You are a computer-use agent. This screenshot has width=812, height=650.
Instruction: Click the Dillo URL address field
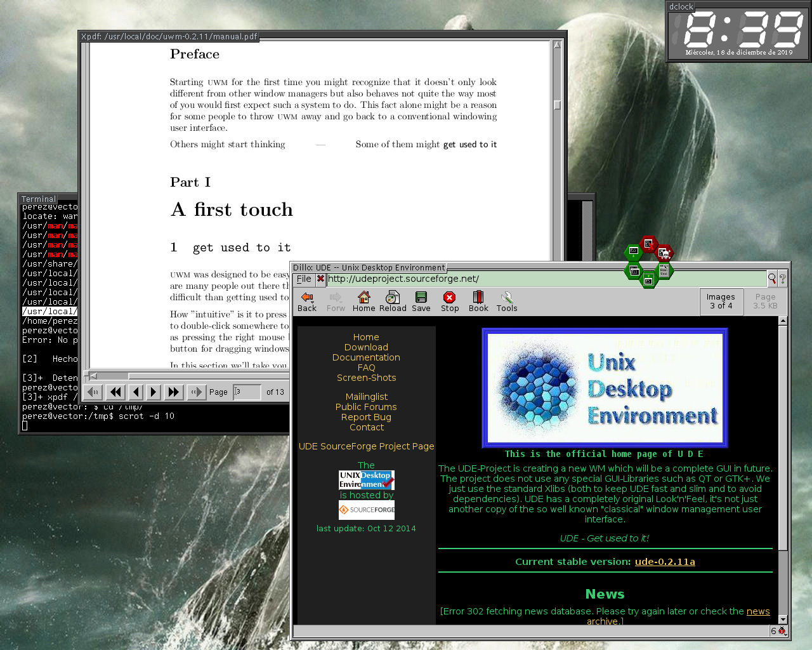click(546, 279)
